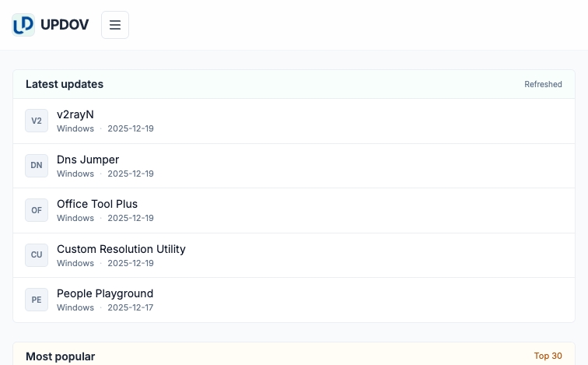
Task: Click the V2 badge icon for v2rayN
Action: (37, 121)
